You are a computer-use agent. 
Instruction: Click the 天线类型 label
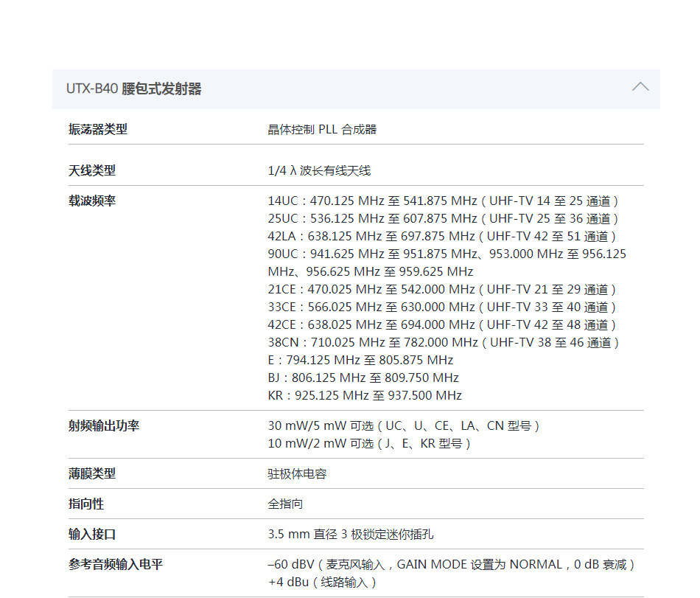(92, 170)
